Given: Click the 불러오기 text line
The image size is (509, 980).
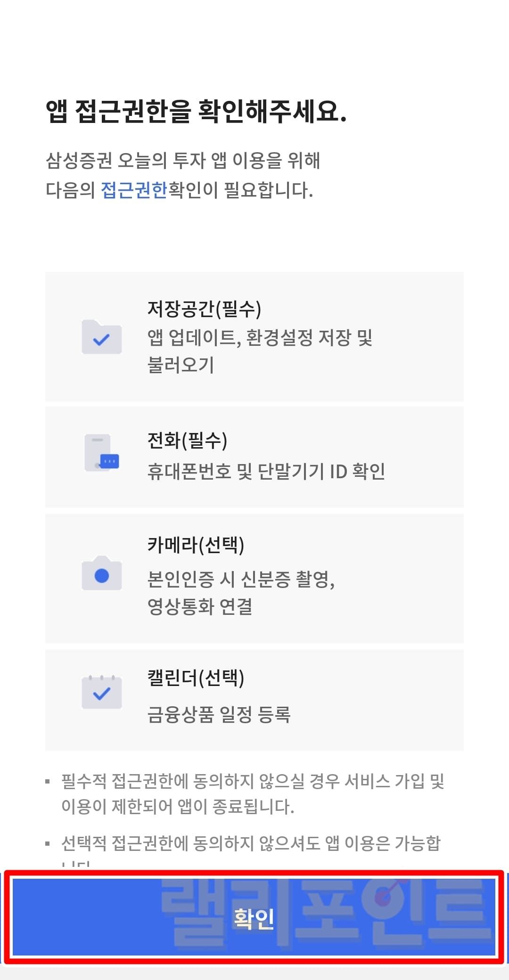Looking at the screenshot, I should 181,365.
